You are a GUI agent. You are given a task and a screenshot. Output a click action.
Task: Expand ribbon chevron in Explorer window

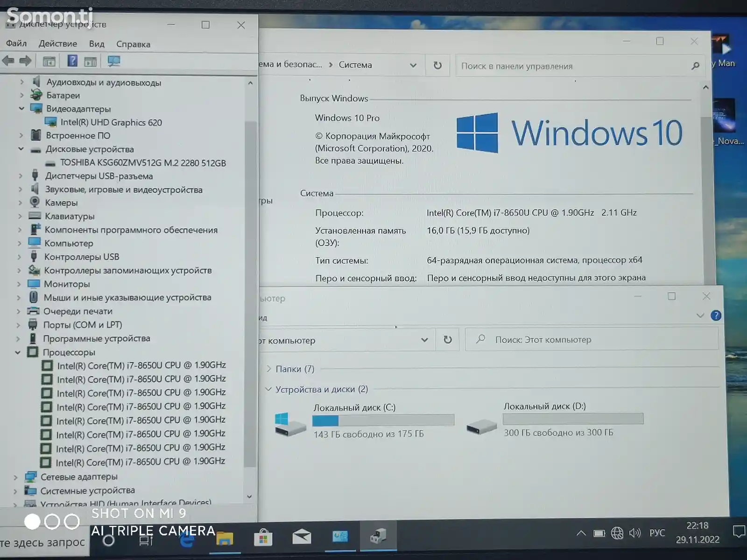[700, 315]
